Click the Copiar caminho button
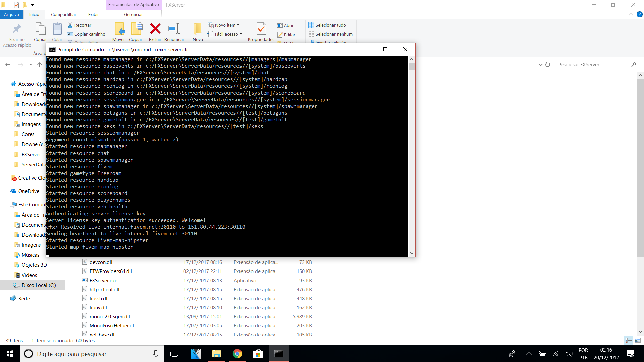The width and height of the screenshot is (644, 362). pos(87,34)
